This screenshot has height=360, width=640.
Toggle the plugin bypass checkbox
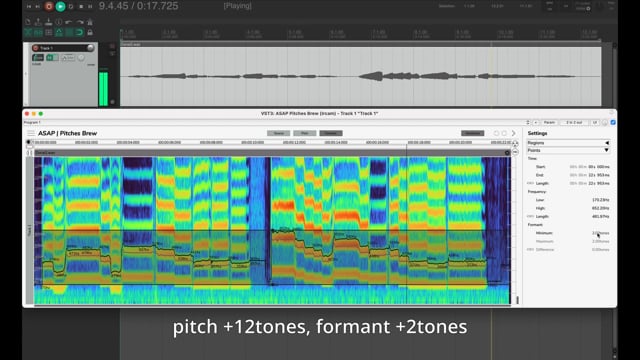pyautogui.click(x=613, y=122)
